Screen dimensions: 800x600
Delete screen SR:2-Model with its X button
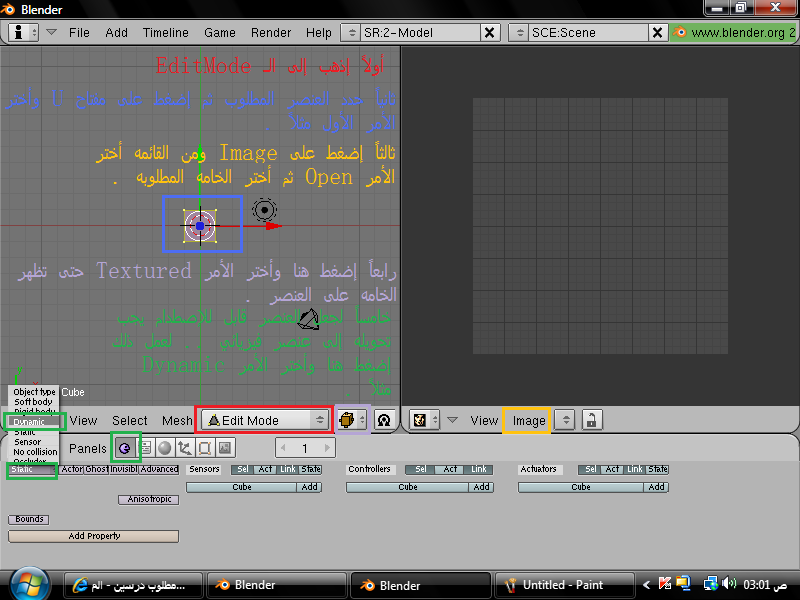pyautogui.click(x=489, y=33)
